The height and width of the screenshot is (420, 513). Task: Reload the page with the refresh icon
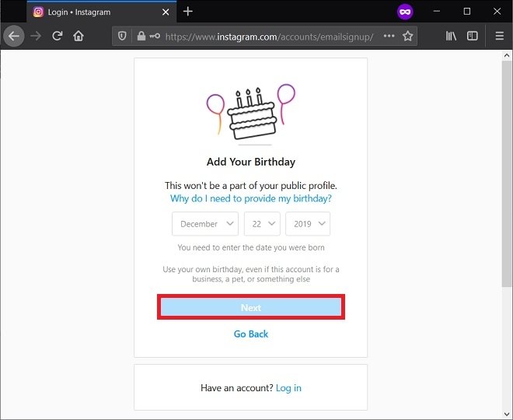tap(58, 36)
